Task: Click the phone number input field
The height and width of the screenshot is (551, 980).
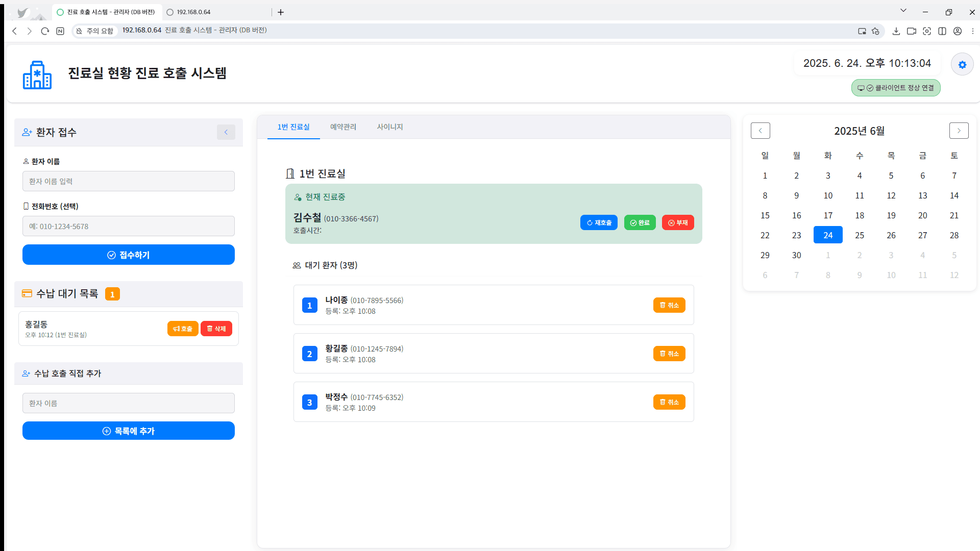Action: pyautogui.click(x=129, y=226)
